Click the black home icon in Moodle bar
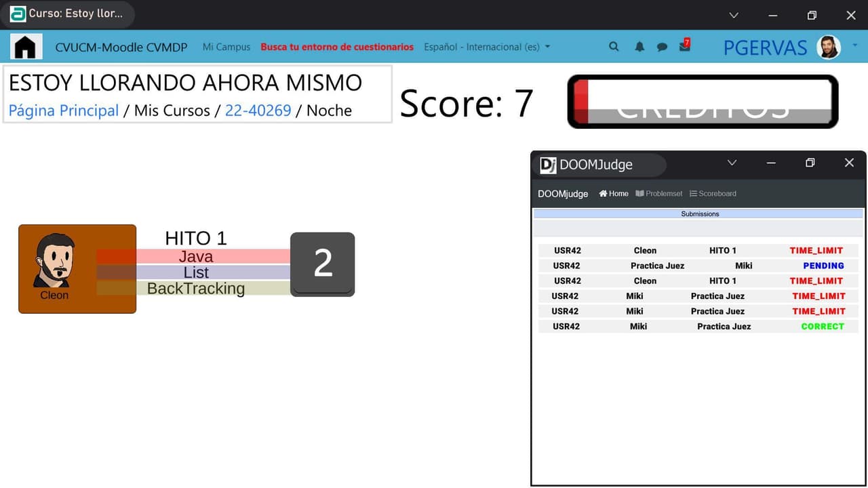The height and width of the screenshot is (488, 868). [x=26, y=47]
